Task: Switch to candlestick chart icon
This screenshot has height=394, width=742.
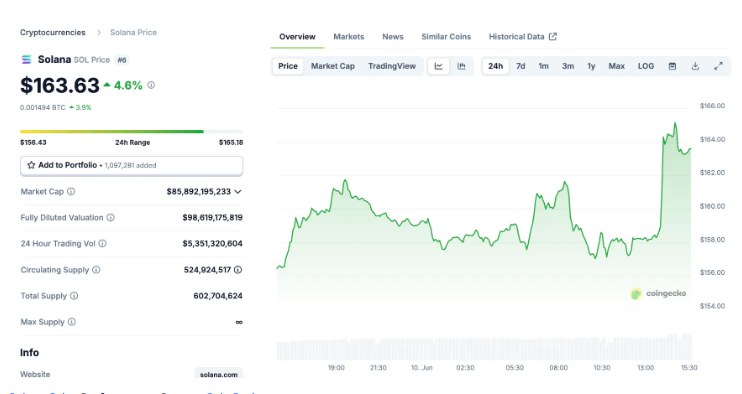Action: click(x=461, y=66)
